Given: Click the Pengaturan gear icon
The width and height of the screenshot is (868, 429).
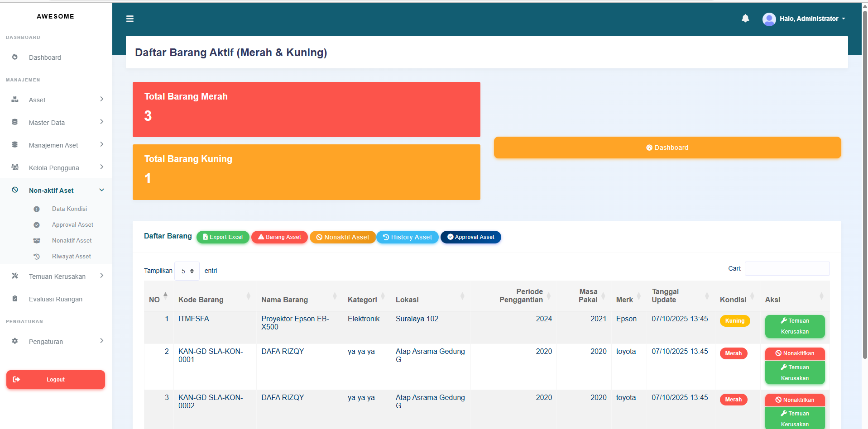Looking at the screenshot, I should click(14, 341).
